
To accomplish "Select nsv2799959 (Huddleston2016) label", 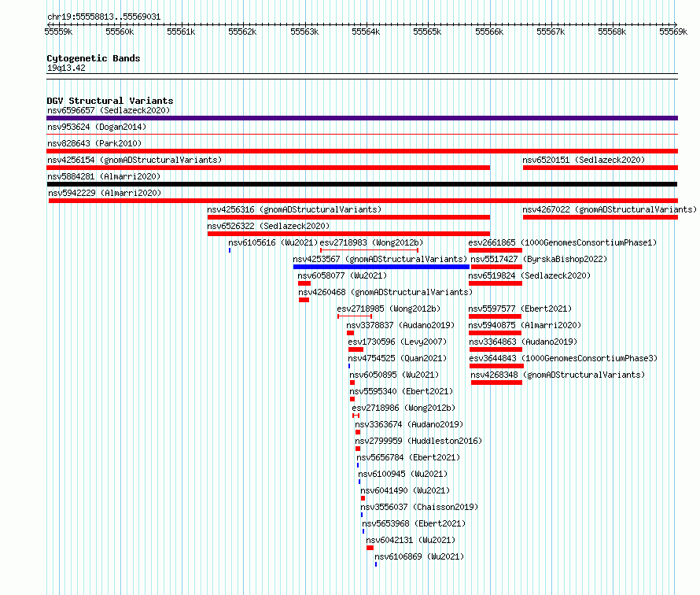I will point(418,441).
